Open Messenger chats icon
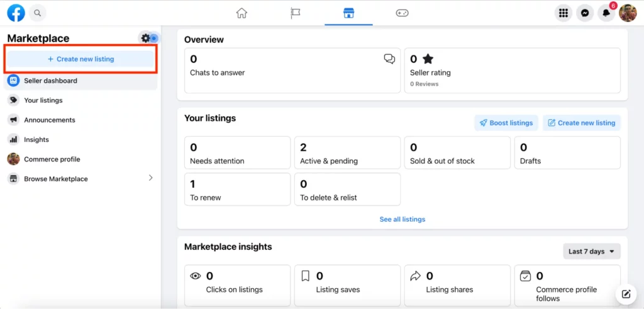The image size is (644, 309). pos(585,13)
